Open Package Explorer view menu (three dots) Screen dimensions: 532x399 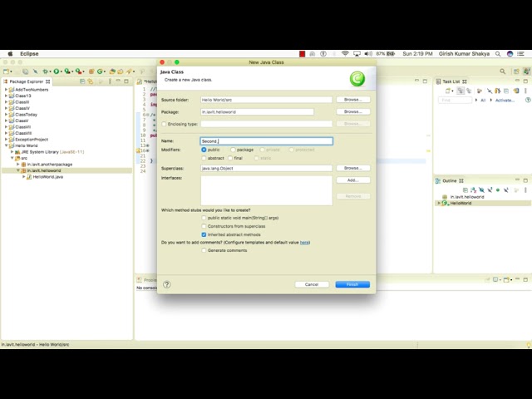110,81
